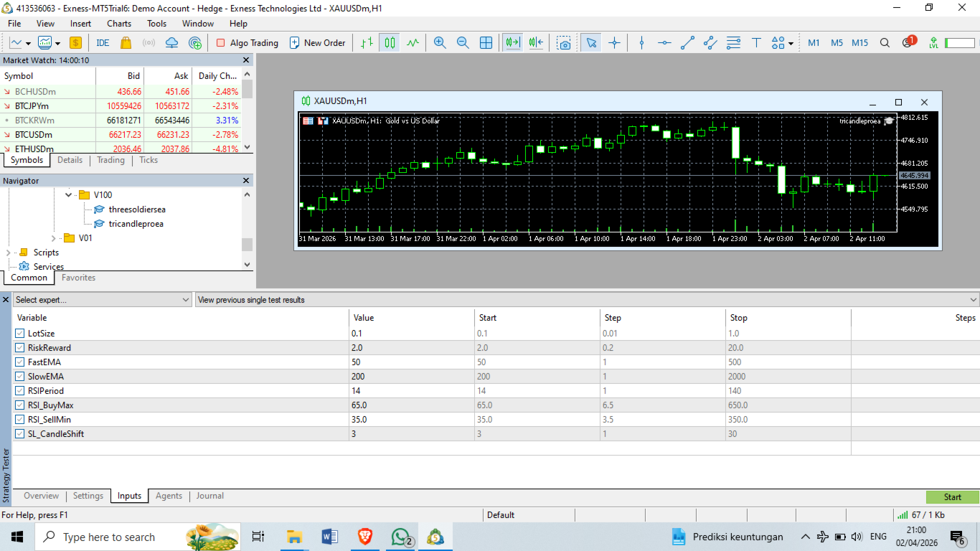
Task: Switch to the Journal tab
Action: (210, 496)
